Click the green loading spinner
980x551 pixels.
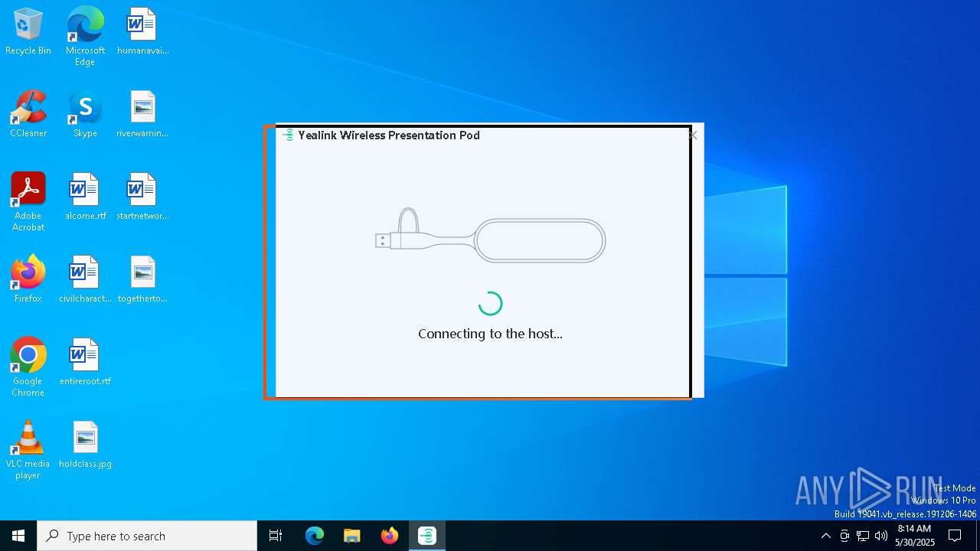[490, 304]
